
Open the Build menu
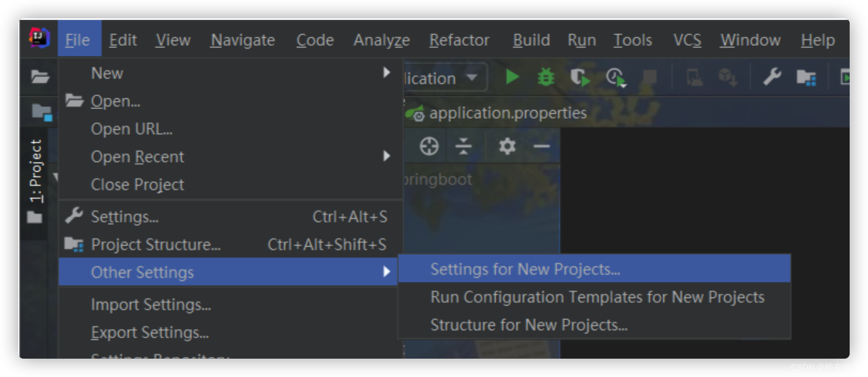[531, 40]
